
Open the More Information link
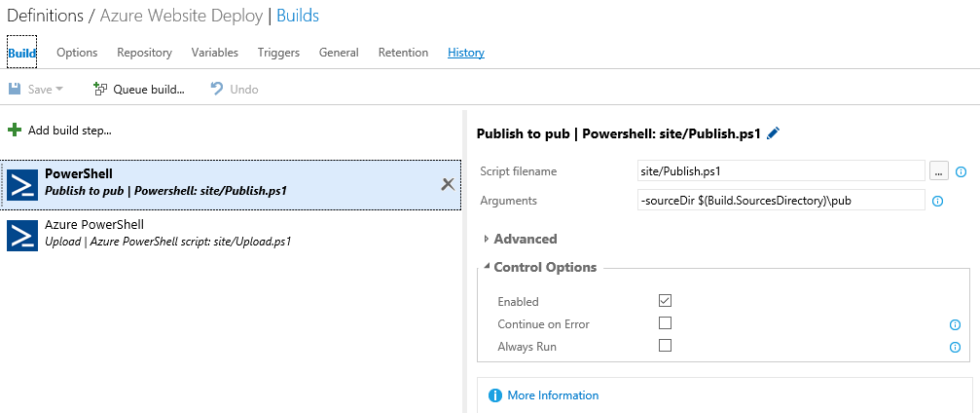tap(553, 395)
